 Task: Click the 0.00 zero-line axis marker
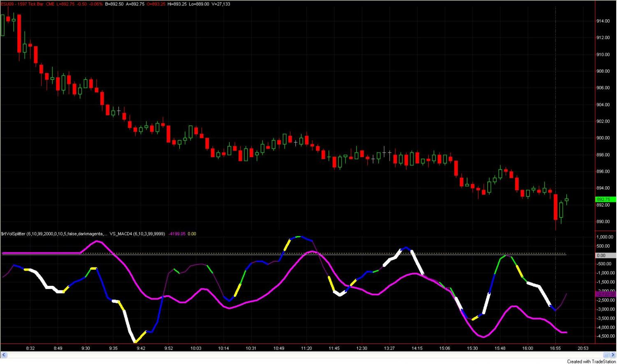tap(606, 255)
